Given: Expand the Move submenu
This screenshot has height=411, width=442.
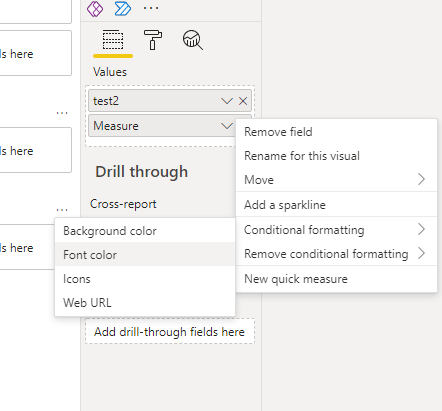Looking at the screenshot, I should point(336,180).
